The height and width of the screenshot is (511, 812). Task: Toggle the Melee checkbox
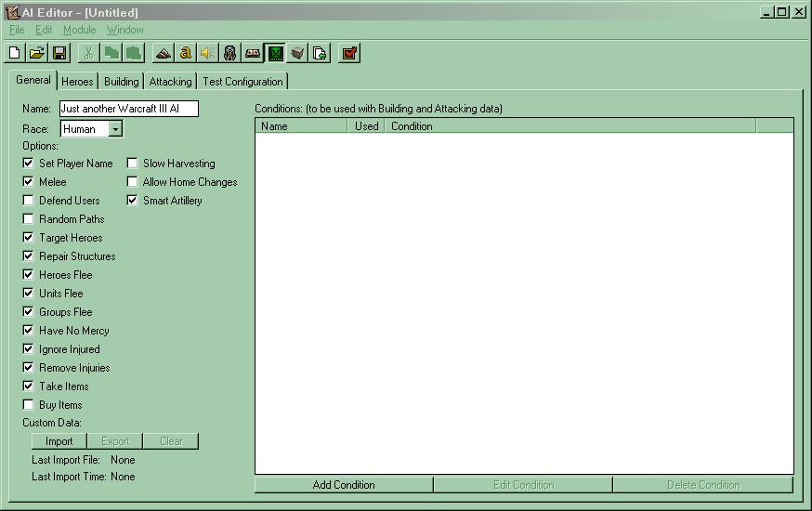29,182
